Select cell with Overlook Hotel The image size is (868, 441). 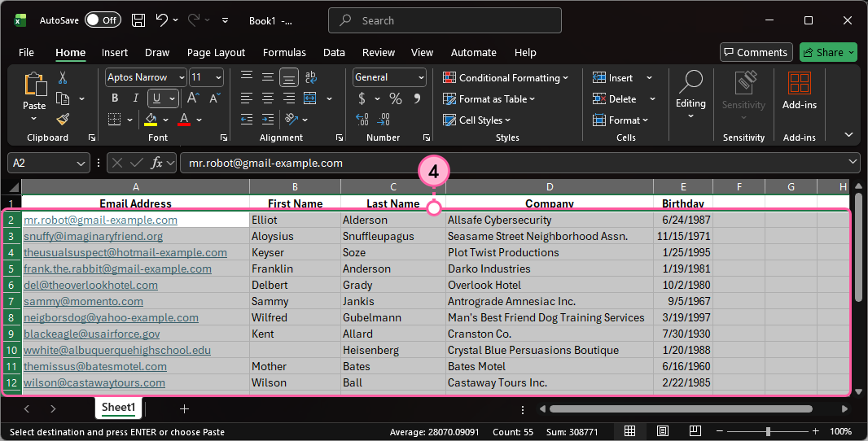click(549, 285)
